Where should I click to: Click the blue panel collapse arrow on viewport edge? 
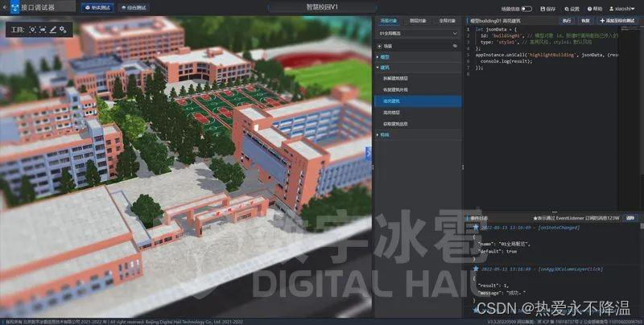coord(369,154)
